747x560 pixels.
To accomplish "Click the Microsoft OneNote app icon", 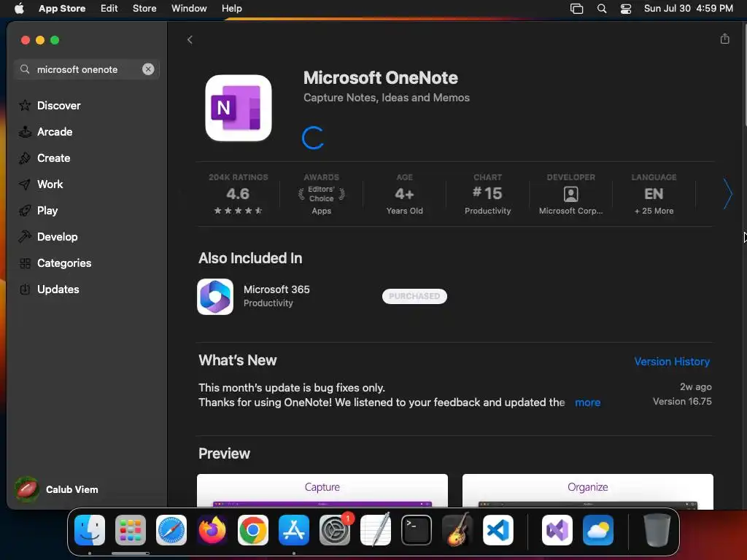I will (x=239, y=108).
